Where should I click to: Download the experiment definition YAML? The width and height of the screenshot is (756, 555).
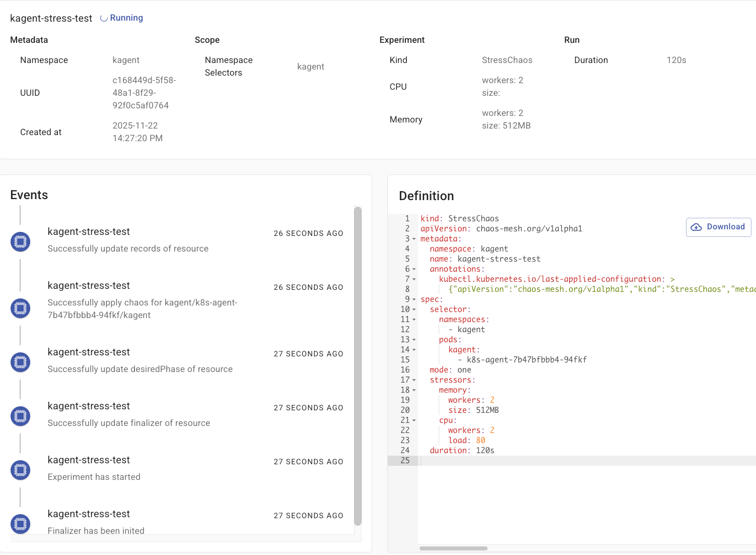[x=718, y=227]
